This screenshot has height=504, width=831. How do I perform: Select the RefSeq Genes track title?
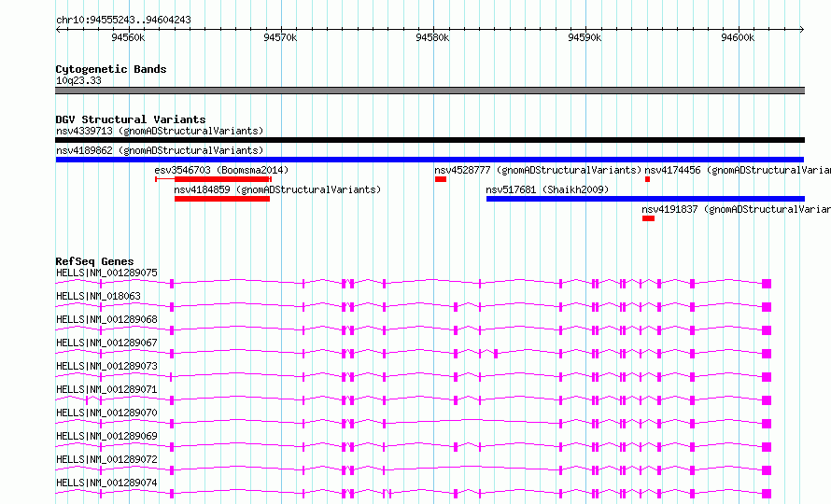[94, 261]
